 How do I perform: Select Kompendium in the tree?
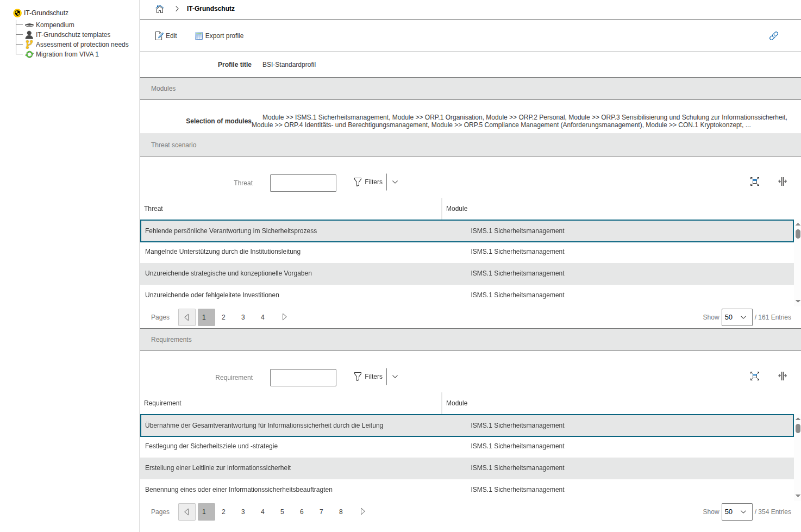(x=55, y=25)
